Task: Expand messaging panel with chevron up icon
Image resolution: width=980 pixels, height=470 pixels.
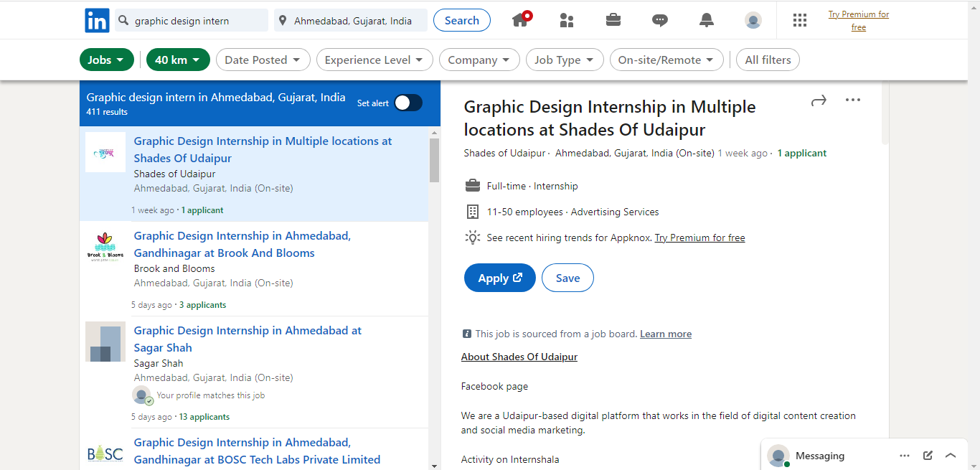Action: (951, 455)
